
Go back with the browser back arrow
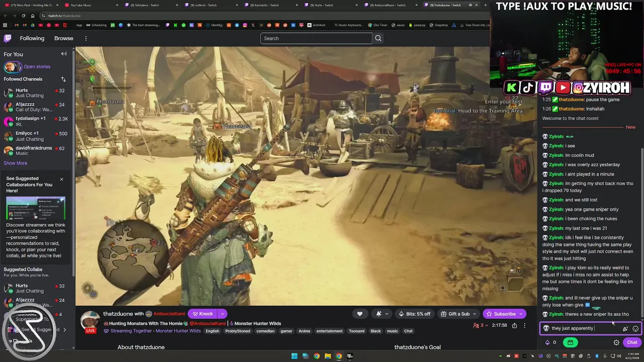[5, 16]
